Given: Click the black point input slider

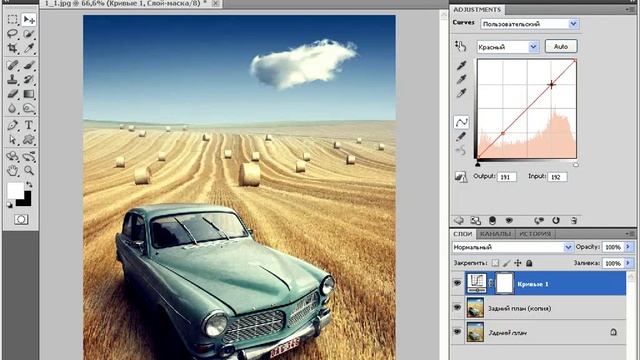Looking at the screenshot, I should [x=478, y=164].
